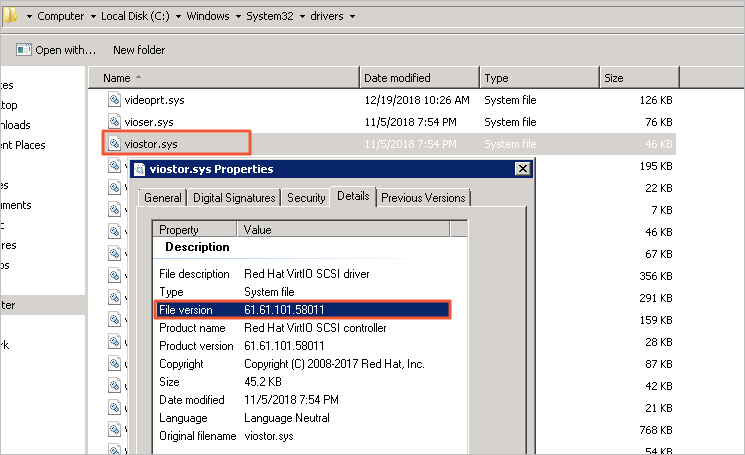Click the folder icon in address bar
Viewport: 745px width, 455px height.
(12, 18)
